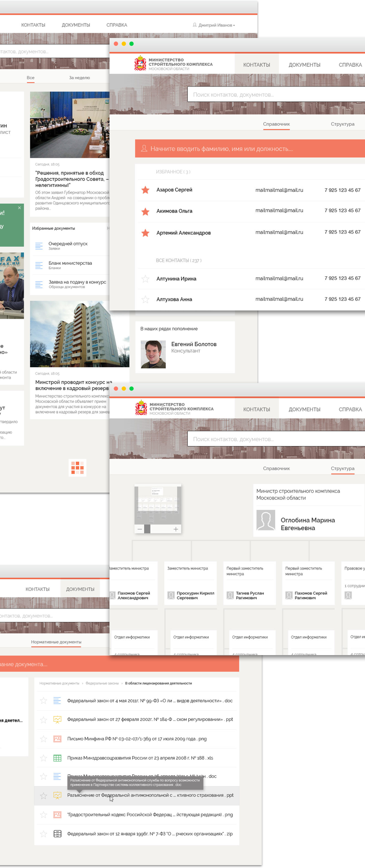Unstar Азаров Сергей from favorites
365x868 pixels.
[x=145, y=190]
